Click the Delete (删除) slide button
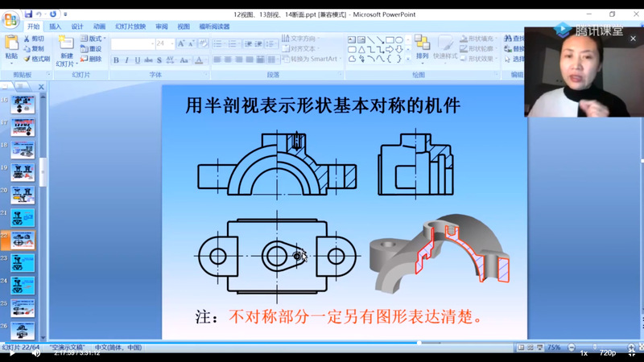644x362 pixels. point(92,59)
